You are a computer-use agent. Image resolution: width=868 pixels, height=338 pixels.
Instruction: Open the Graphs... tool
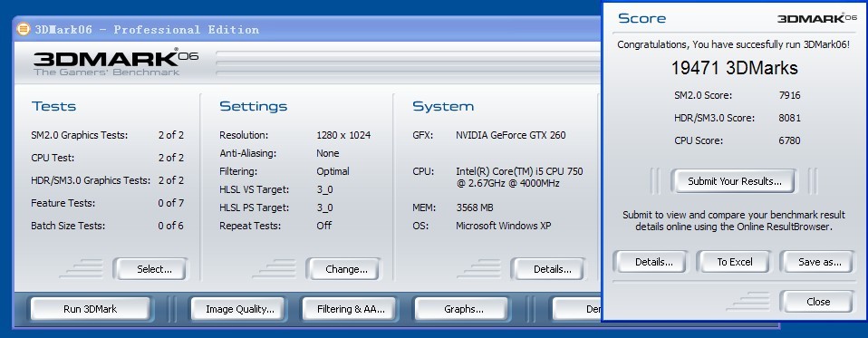coord(461,309)
